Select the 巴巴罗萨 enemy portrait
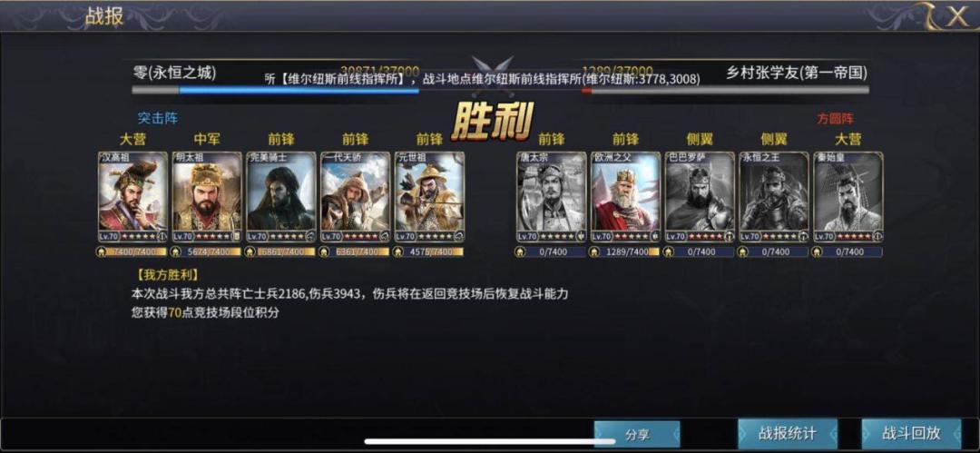The width and height of the screenshot is (980, 453). coord(700,197)
